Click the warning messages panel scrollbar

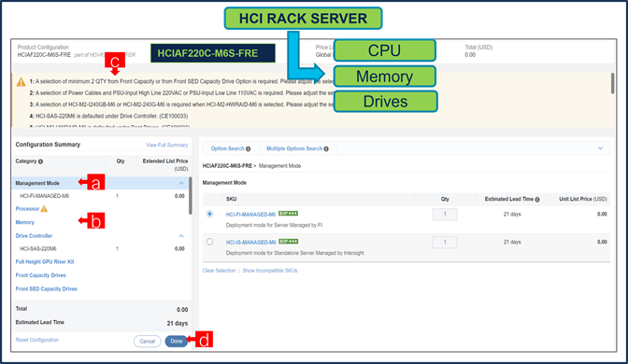click(x=612, y=83)
